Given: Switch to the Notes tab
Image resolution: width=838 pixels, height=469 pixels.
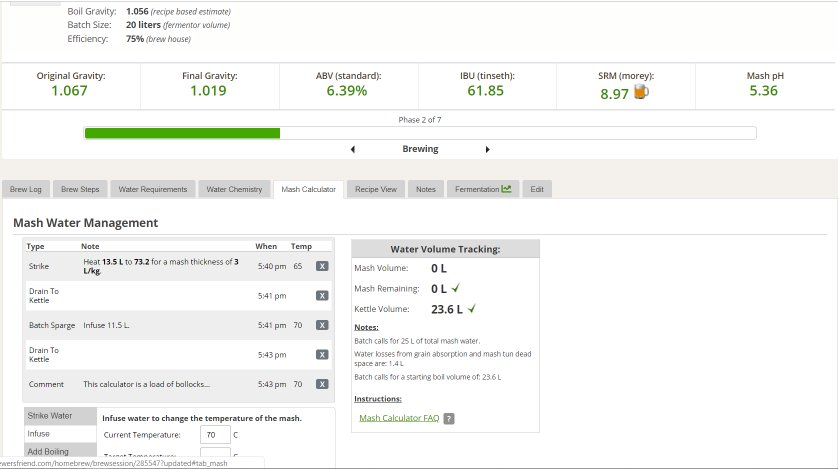Looking at the screenshot, I should pyautogui.click(x=426, y=189).
